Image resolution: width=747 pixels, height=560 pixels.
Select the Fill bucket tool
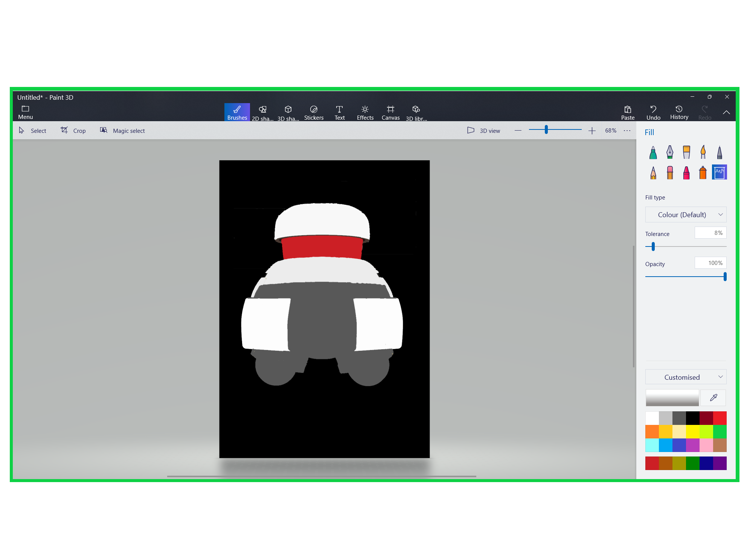pyautogui.click(x=720, y=172)
